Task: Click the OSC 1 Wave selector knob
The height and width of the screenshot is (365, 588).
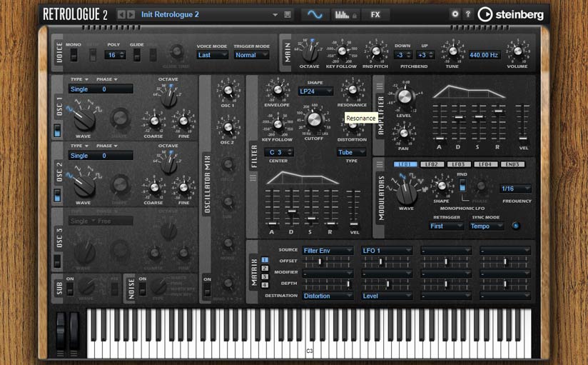Action: click(84, 119)
